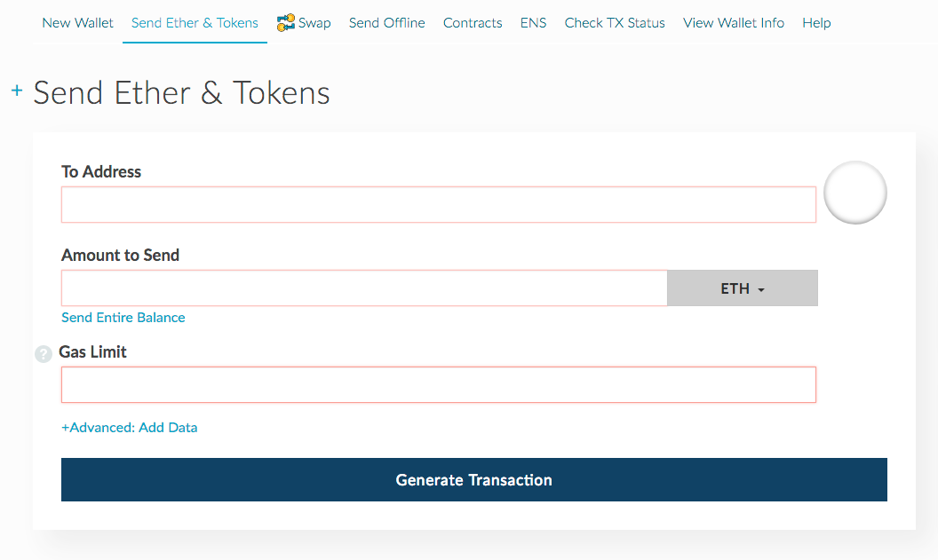Go to the Swap tab
This screenshot has height=560, width=938.
tap(304, 23)
